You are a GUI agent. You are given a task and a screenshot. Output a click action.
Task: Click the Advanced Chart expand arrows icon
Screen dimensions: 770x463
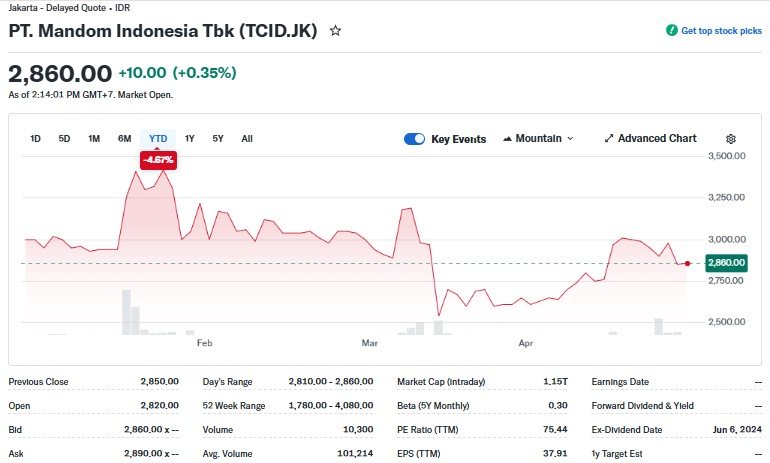[608, 139]
